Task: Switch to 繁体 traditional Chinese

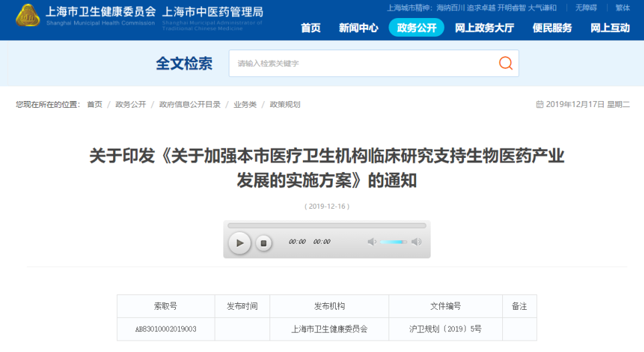Action: coord(623,8)
